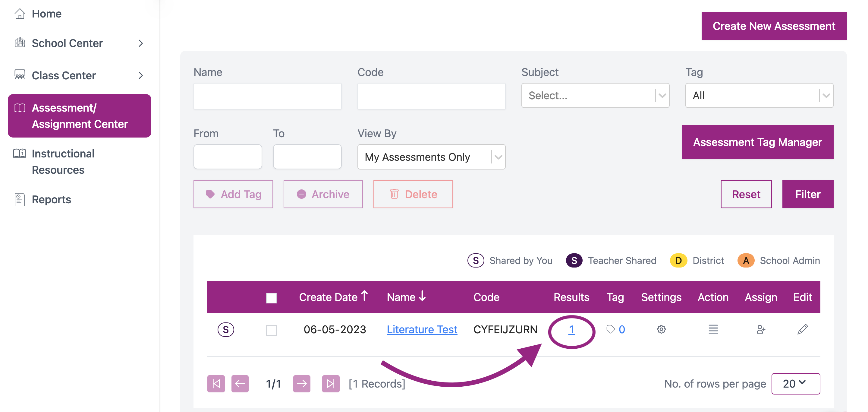This screenshot has height=412, width=868.
Task: Go to the first page arrow
Action: pos(216,383)
